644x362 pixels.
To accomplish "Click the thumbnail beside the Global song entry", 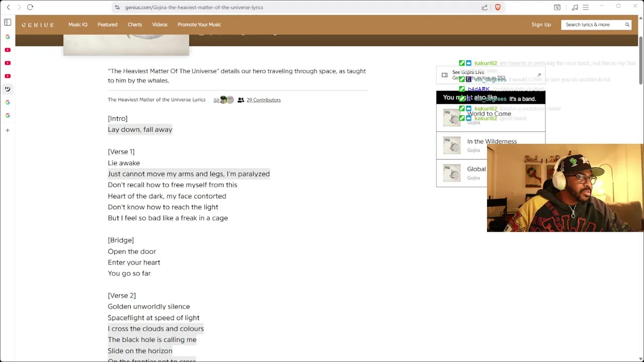I will [452, 173].
